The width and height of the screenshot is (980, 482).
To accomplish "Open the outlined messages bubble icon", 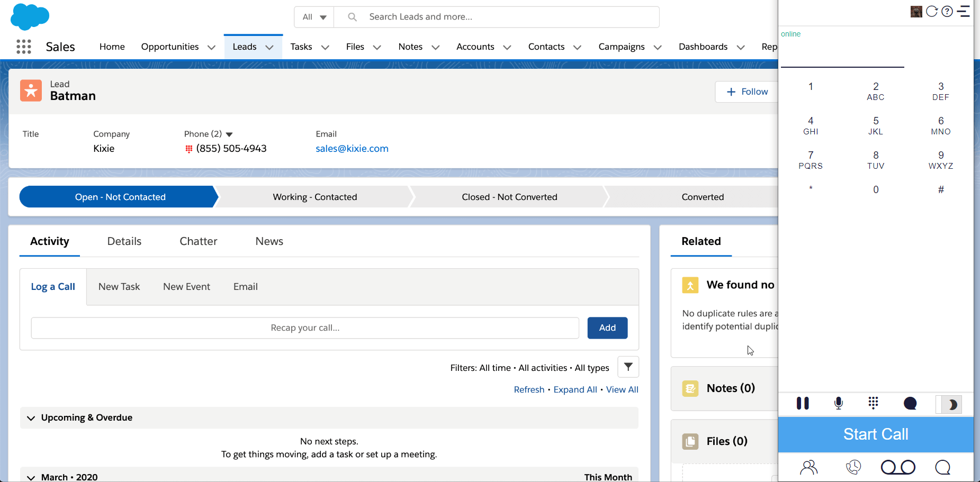I will (943, 467).
